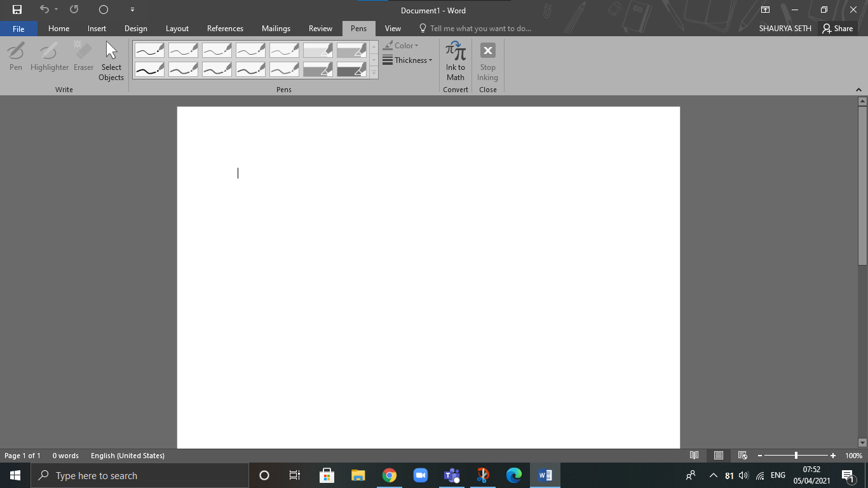Image resolution: width=868 pixels, height=488 pixels.
Task: Convert handwriting with Ink to Math
Action: 456,61
